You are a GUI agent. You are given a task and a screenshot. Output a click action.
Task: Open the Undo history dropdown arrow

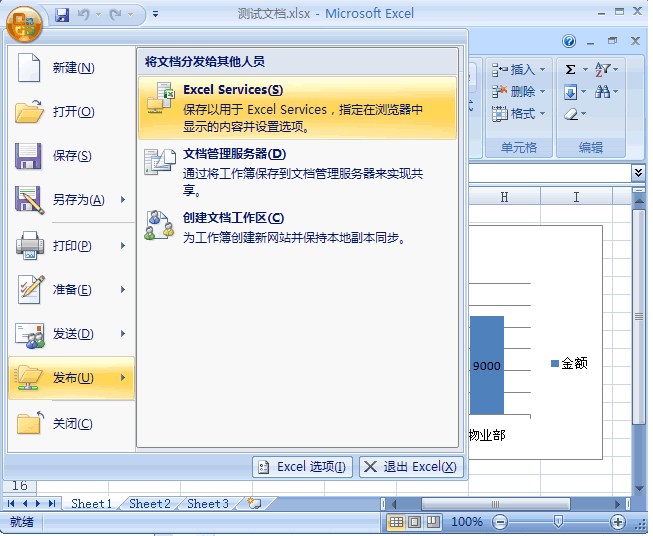pyautogui.click(x=99, y=15)
